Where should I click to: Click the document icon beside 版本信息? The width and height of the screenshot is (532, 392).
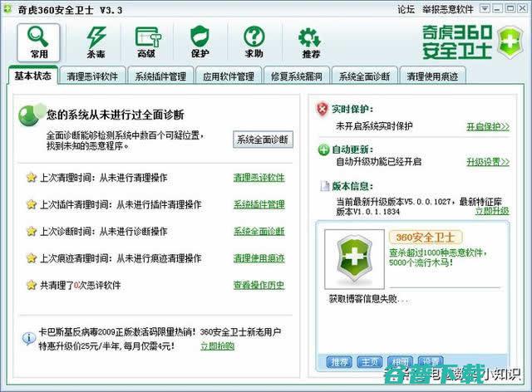pos(325,186)
